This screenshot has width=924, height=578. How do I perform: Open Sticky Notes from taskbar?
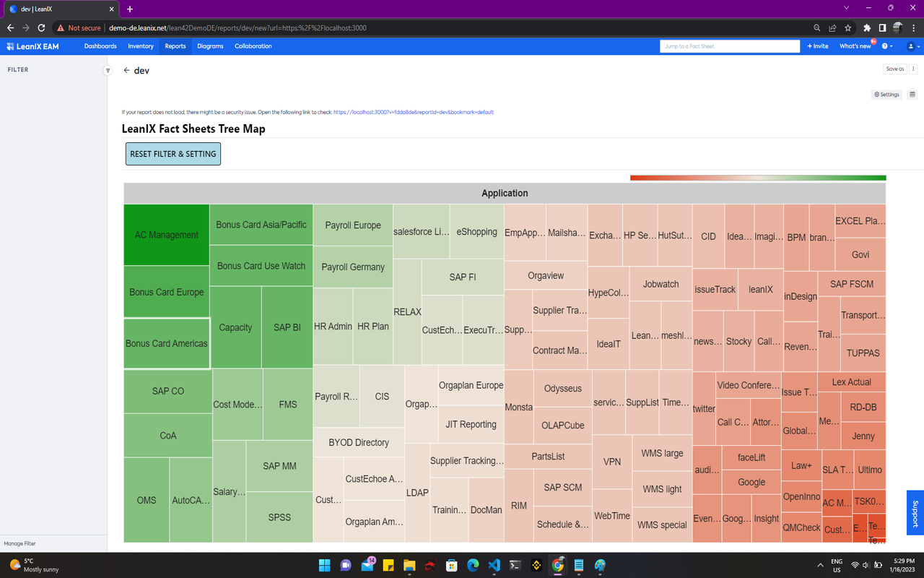[x=388, y=565]
